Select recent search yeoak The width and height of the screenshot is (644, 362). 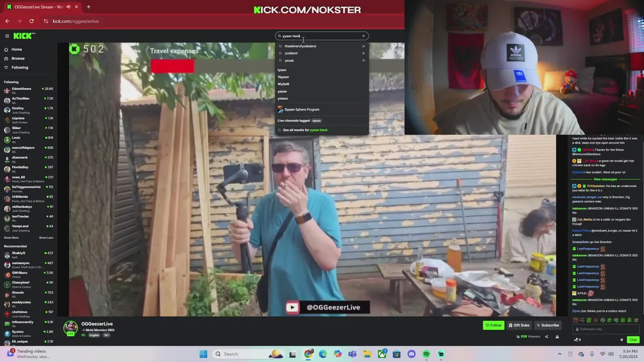tap(289, 60)
